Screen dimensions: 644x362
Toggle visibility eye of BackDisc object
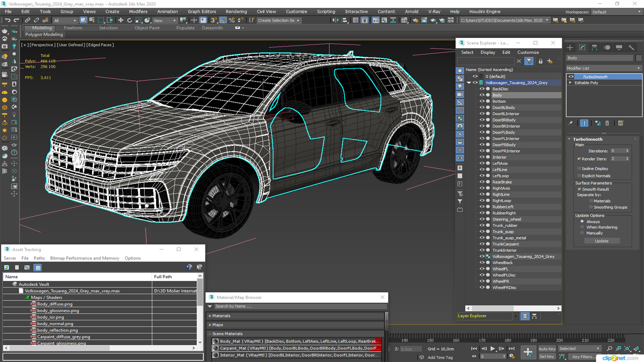[482, 89]
